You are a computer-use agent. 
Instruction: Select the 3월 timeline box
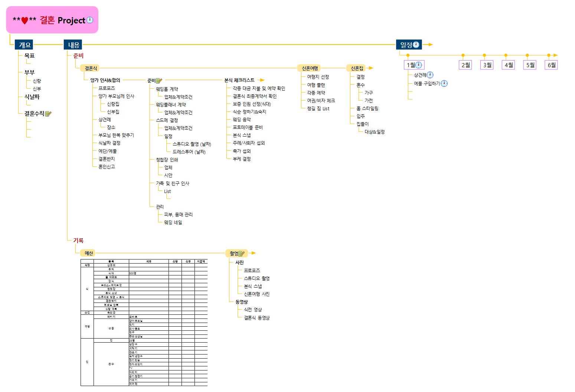click(487, 65)
